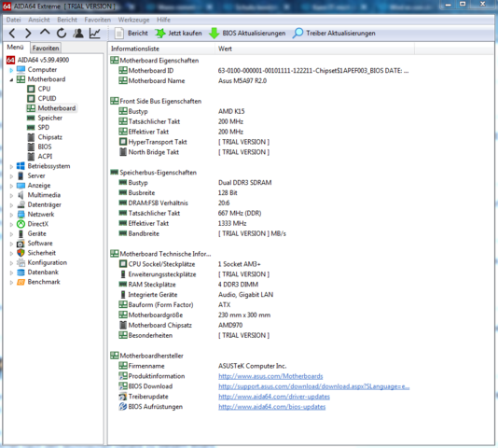Viewport: 498px width, 448px height.
Task: Click the Sicherheit shield icon
Action: pos(21,253)
